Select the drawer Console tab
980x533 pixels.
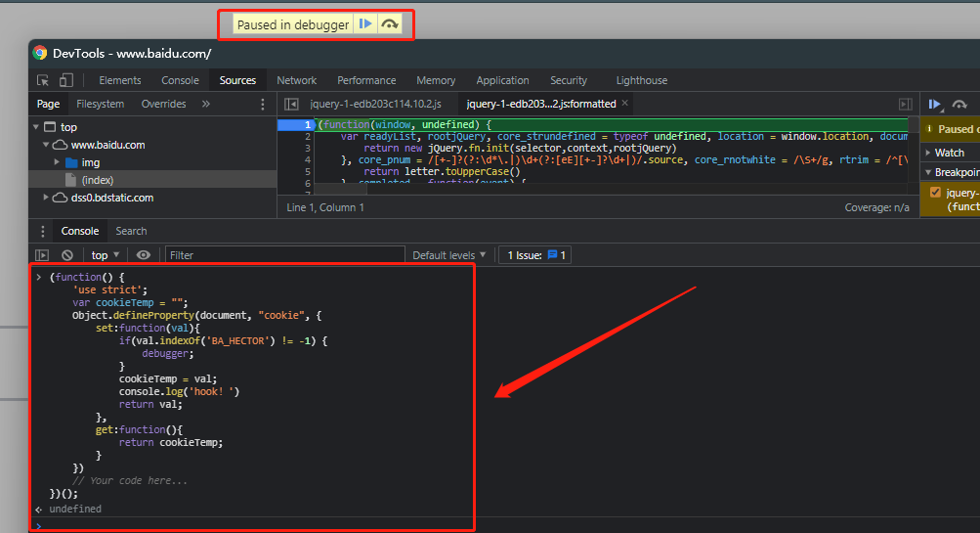(80, 231)
